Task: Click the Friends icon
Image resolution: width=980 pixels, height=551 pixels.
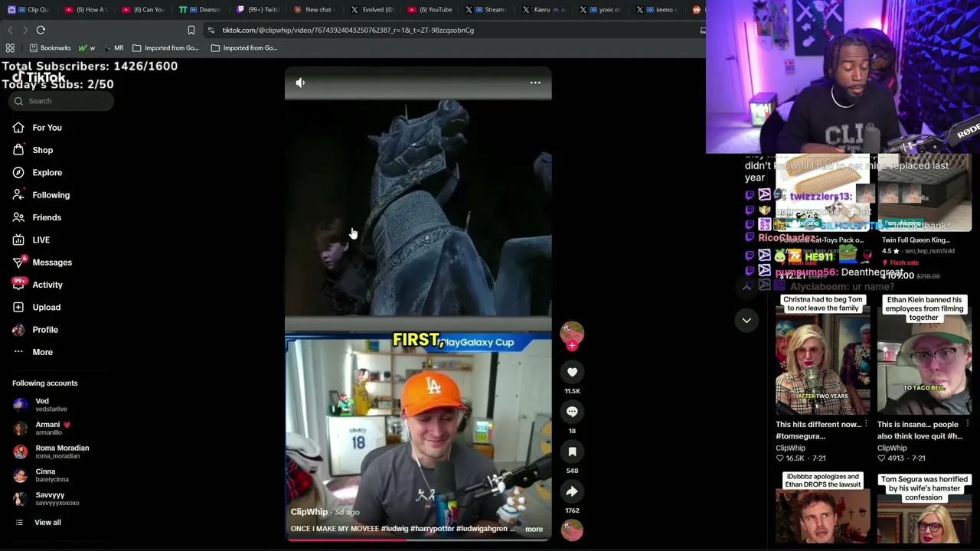Action: [x=18, y=217]
